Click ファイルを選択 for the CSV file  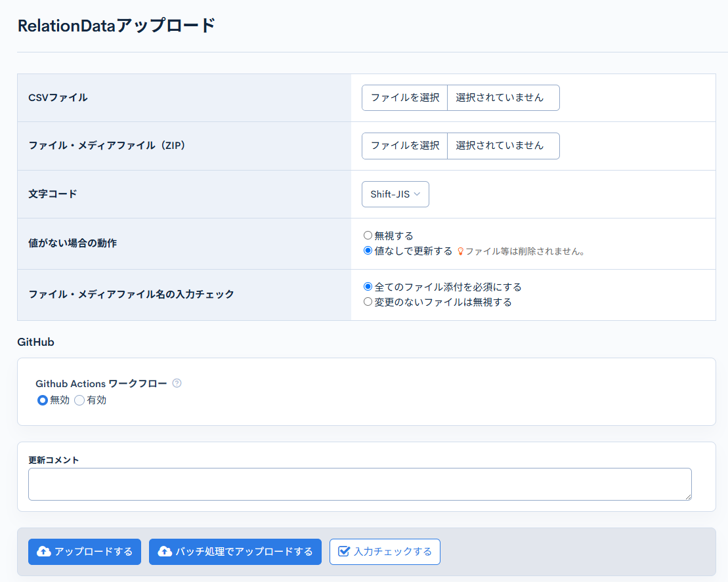(404, 97)
